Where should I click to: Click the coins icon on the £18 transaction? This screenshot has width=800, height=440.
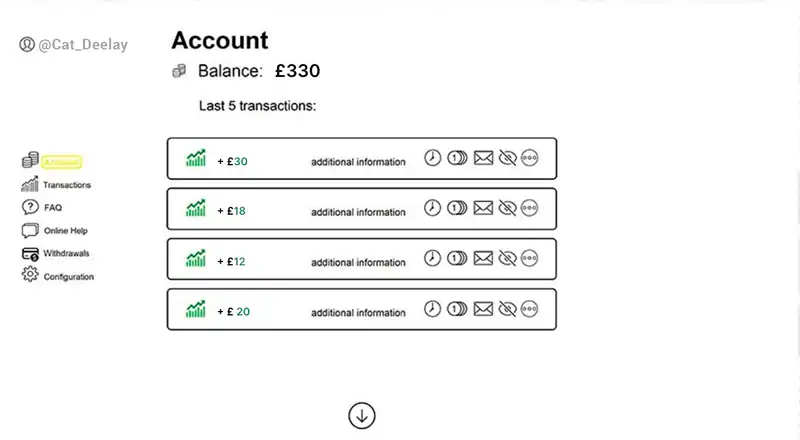pyautogui.click(x=457, y=208)
